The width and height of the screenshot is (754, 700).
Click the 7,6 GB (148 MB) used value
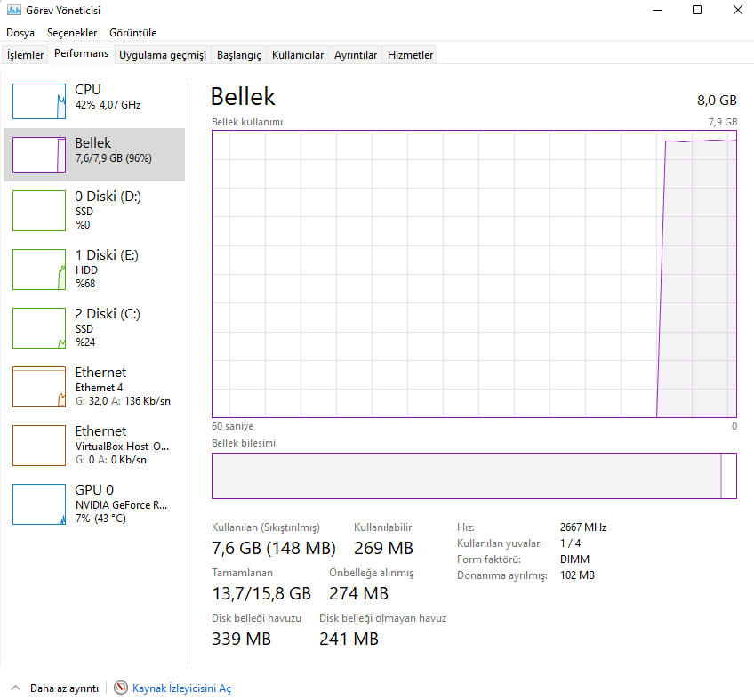pyautogui.click(x=274, y=548)
